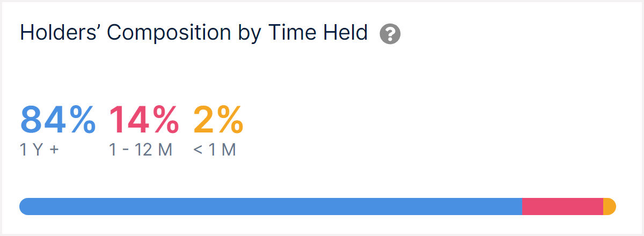Select the red 14% figure

click(x=144, y=120)
